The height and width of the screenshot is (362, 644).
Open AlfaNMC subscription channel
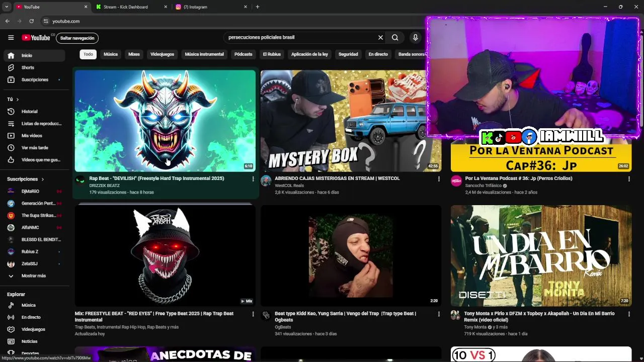(x=34, y=228)
